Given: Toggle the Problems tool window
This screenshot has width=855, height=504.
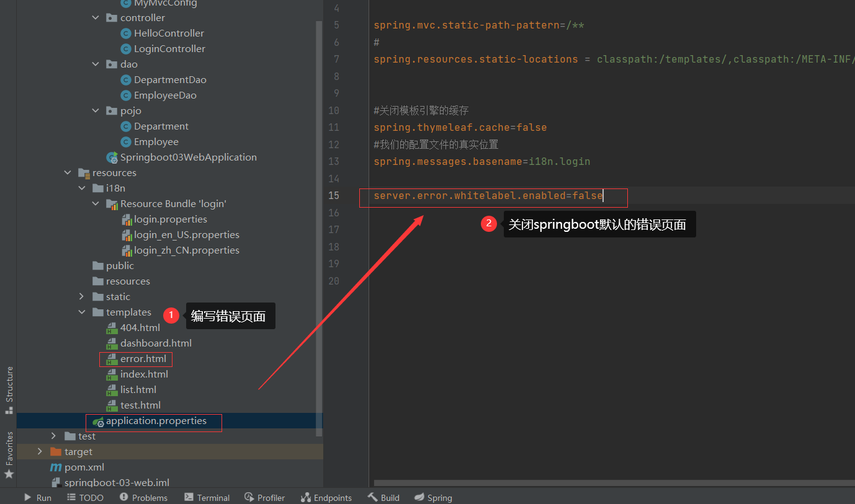Looking at the screenshot, I should coord(143,498).
